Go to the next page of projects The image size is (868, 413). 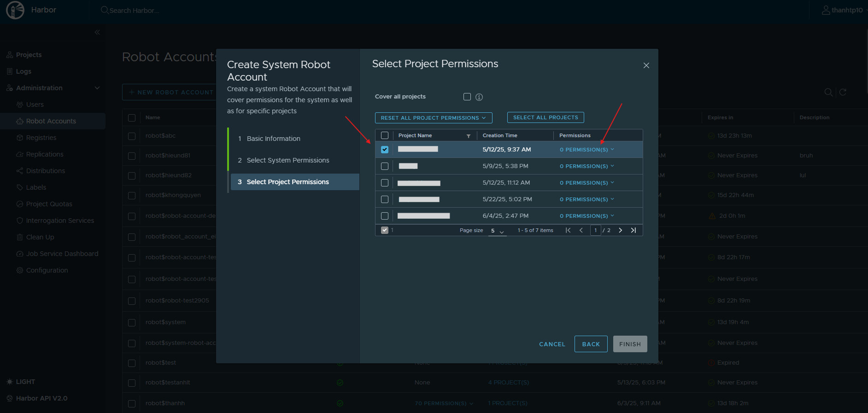pos(620,230)
